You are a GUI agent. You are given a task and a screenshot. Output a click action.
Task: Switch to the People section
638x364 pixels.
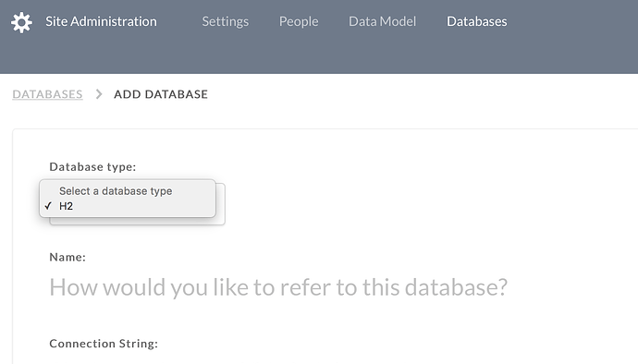pos(299,21)
